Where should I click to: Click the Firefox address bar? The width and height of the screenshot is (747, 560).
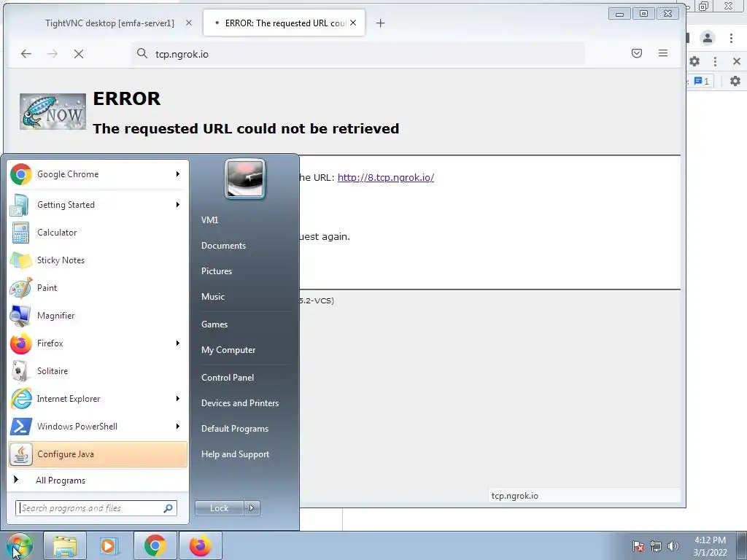[358, 54]
